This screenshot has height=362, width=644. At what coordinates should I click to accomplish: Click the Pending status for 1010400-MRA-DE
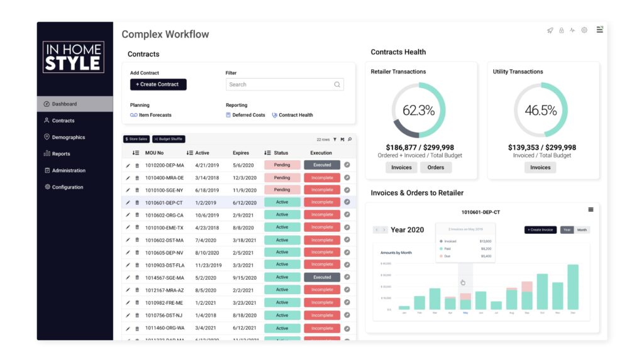282,178
